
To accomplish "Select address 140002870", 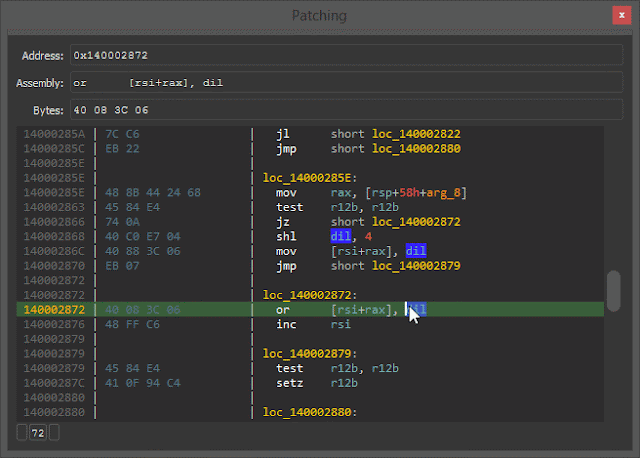I will click(54, 266).
